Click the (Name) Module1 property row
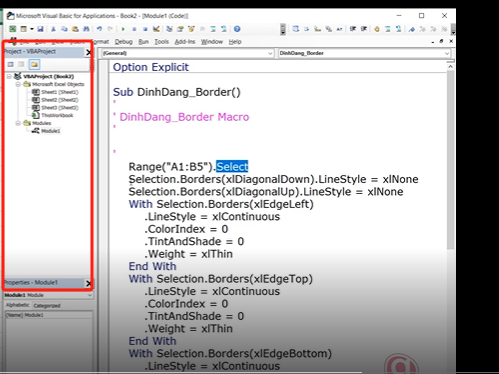 (x=49, y=315)
